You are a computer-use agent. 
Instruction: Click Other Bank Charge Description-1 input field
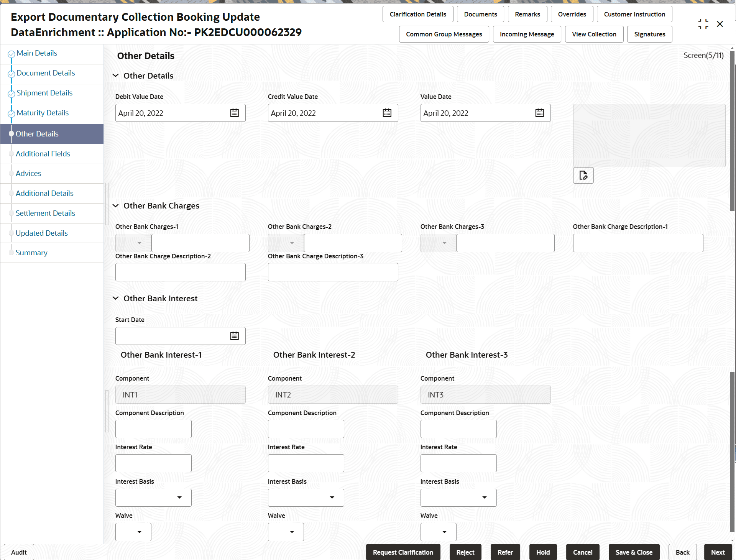[637, 243]
